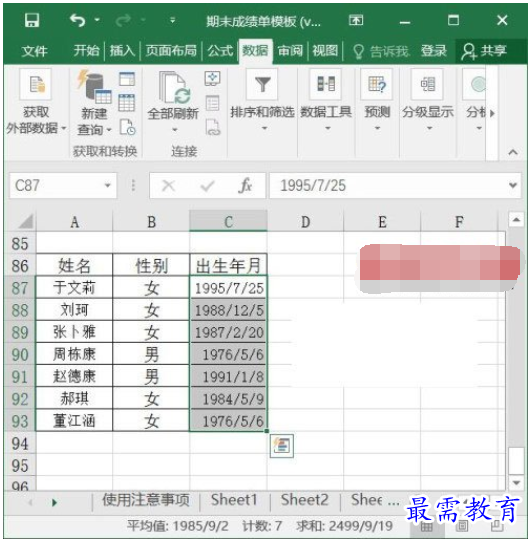This screenshot has height=541, width=528.
Task: Click the cancel X in formula bar
Action: tap(168, 186)
